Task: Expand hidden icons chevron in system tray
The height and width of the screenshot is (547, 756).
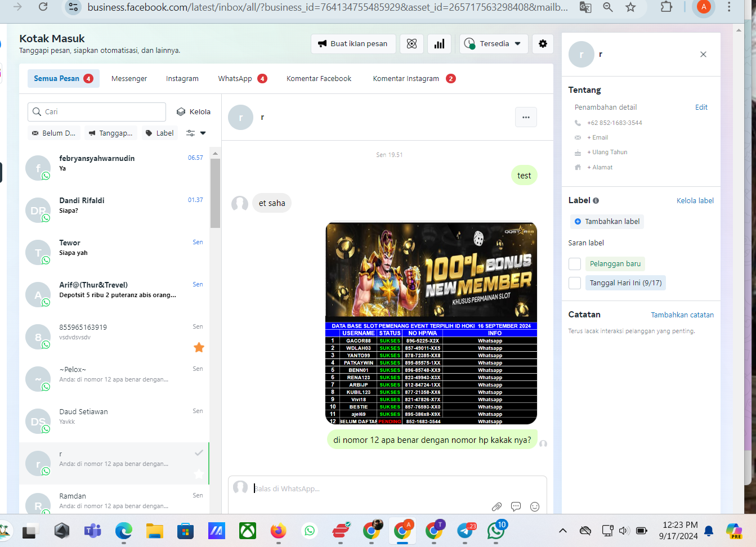Action: point(562,530)
